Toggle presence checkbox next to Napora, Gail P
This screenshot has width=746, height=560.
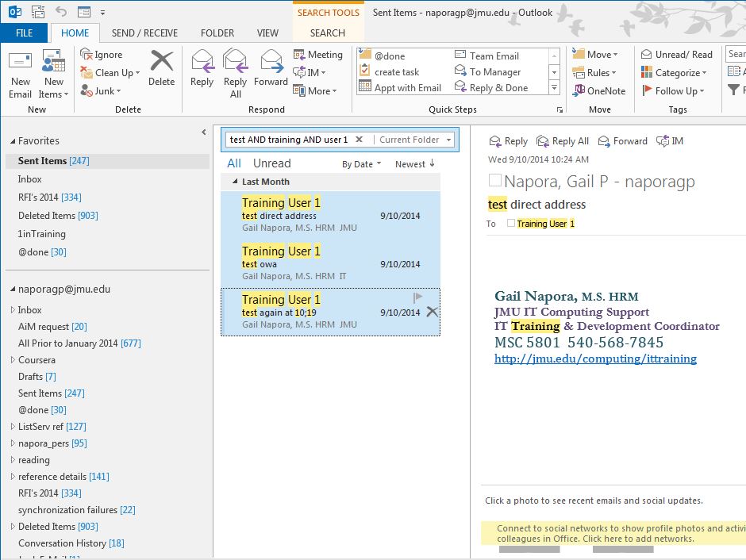[x=494, y=180]
